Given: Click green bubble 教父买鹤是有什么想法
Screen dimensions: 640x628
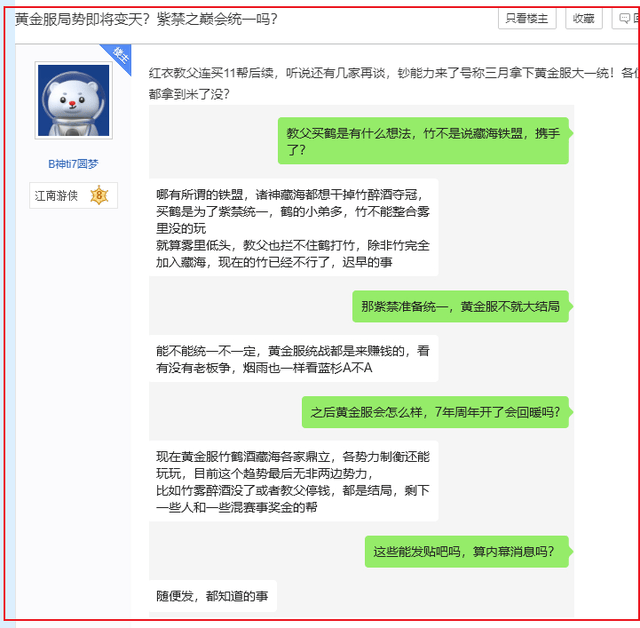Looking at the screenshot, I should [x=424, y=141].
